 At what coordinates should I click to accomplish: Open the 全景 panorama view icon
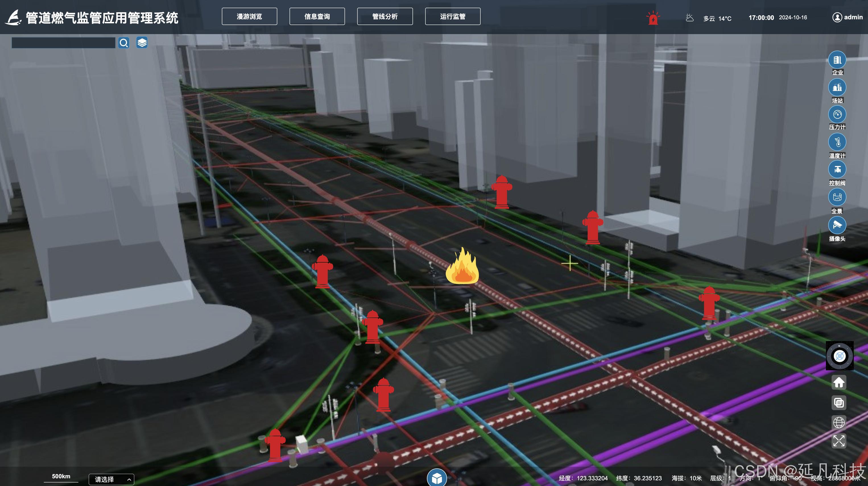[837, 197]
